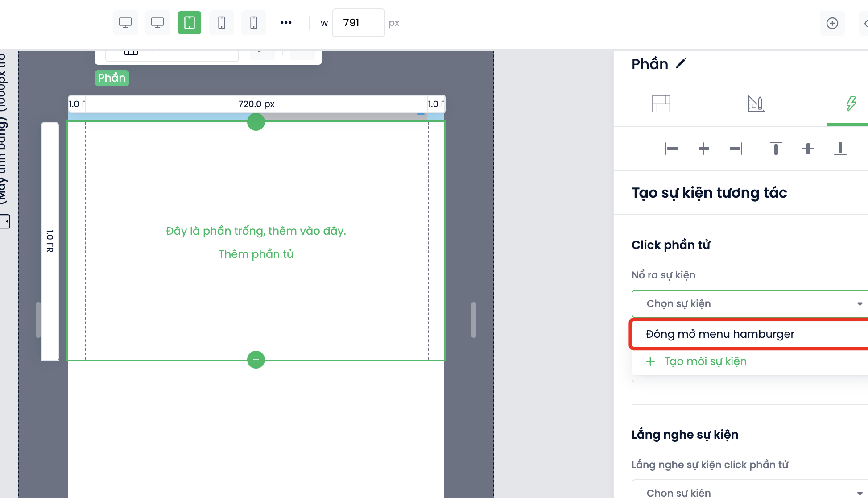Click Tạo mới sự kiện link
The width and height of the screenshot is (868, 498).
(x=705, y=361)
